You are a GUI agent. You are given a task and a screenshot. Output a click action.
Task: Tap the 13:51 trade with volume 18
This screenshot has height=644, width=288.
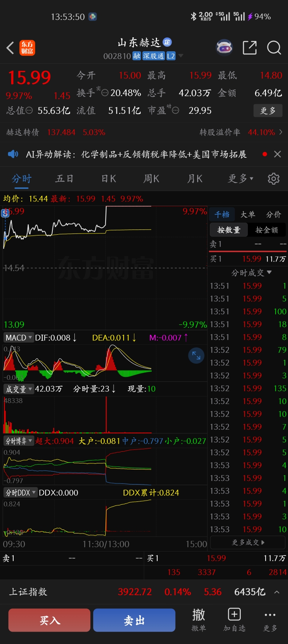click(248, 324)
